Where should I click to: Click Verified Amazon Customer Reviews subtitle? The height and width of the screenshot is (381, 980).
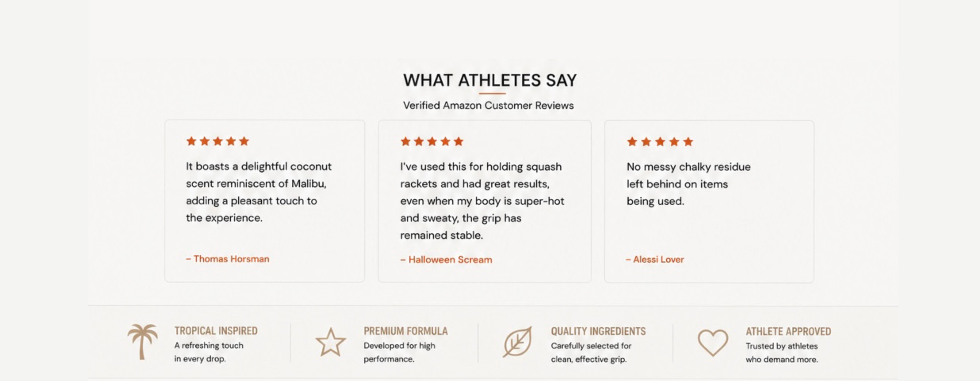(488, 105)
